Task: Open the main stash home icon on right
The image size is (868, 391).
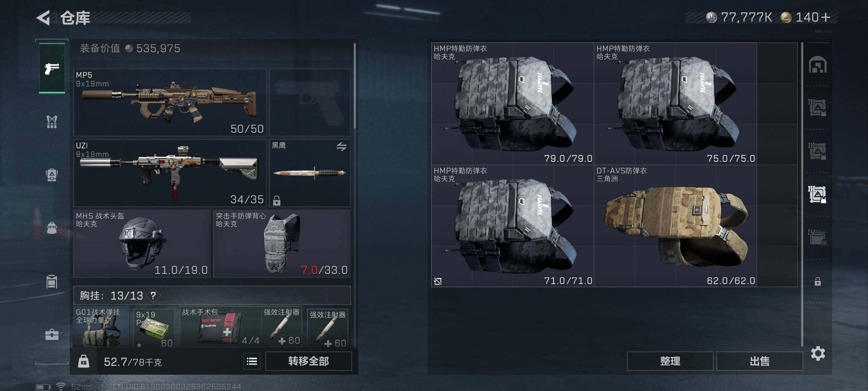Action: 817,65
